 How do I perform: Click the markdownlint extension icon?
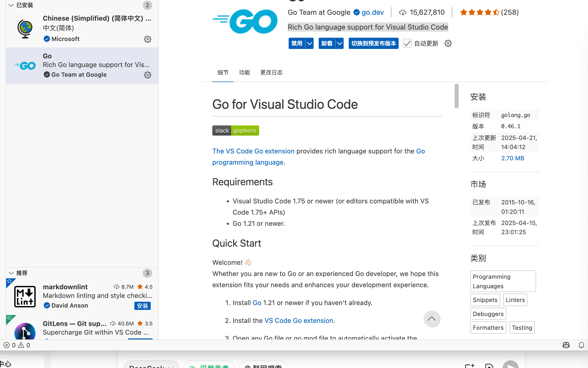(25, 297)
